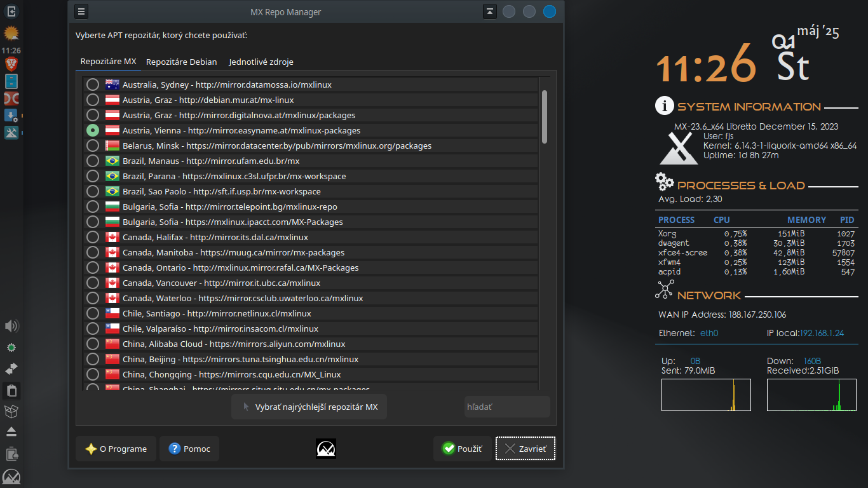Click the Australian flag beside the Sydney mirror
The width and height of the screenshot is (868, 488).
(x=112, y=85)
